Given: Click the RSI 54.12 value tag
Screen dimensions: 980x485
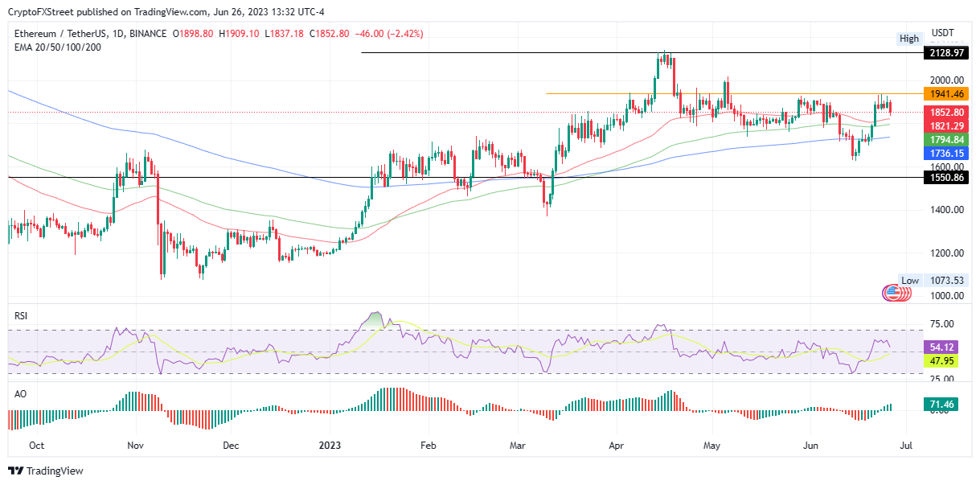Looking at the screenshot, I should 941,347.
